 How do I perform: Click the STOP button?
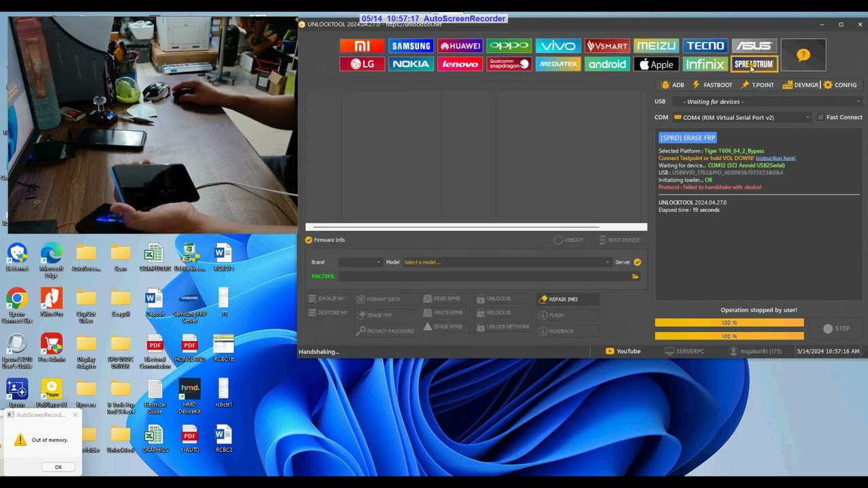[836, 329]
